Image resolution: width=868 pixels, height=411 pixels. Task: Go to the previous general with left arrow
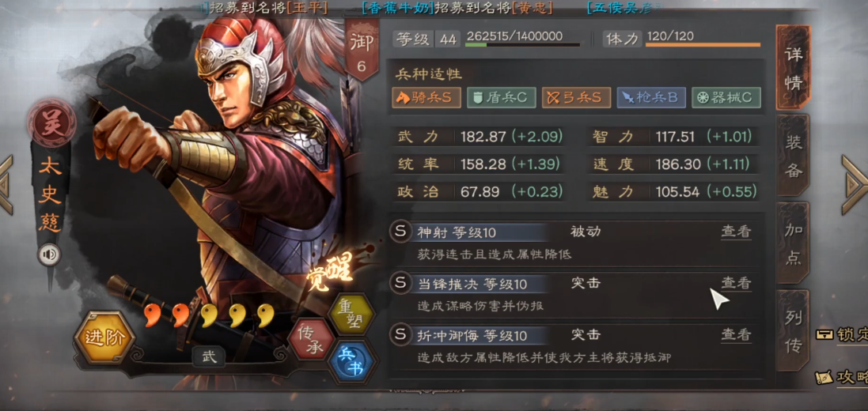pos(6,184)
